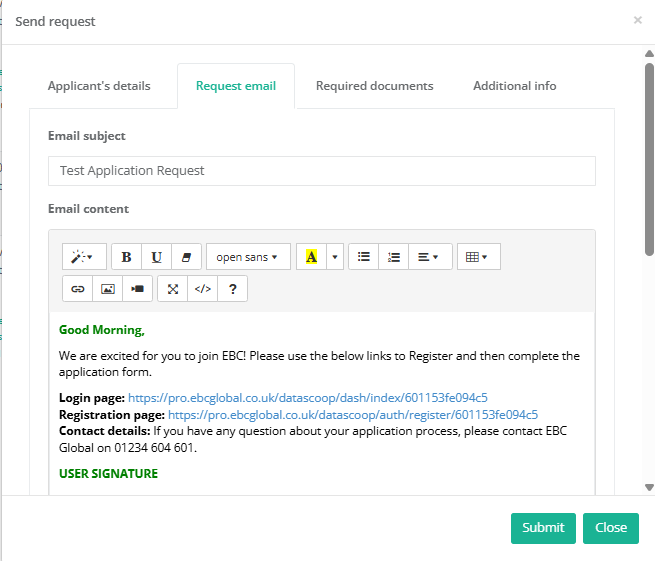Open the Applicant's details tab
Screen dimensions: 655x561
(99, 86)
